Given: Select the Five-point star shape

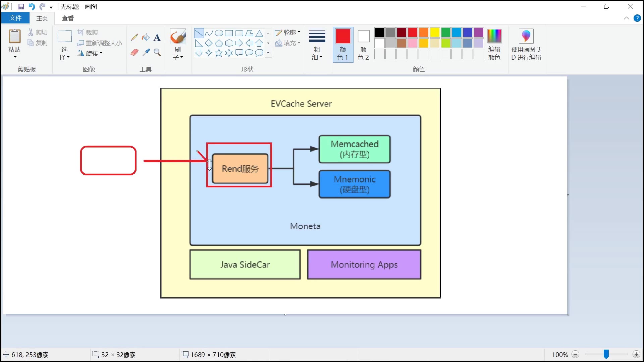Looking at the screenshot, I should point(219,53).
